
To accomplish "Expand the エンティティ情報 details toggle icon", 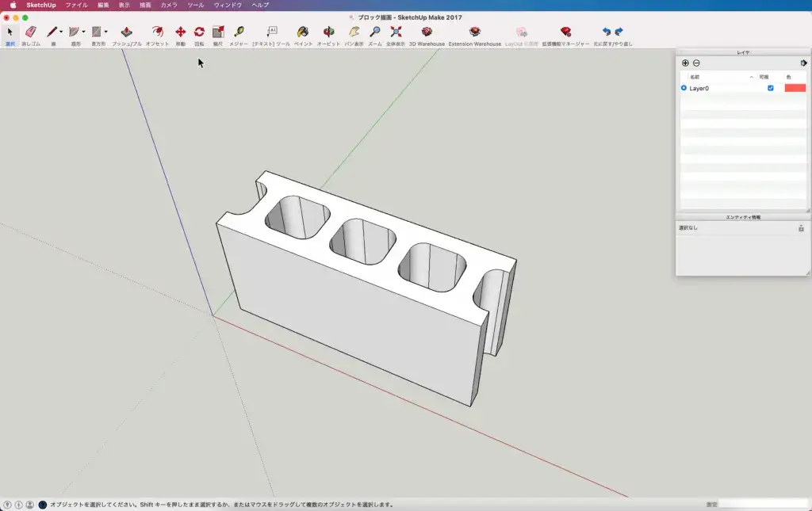I will tap(801, 228).
